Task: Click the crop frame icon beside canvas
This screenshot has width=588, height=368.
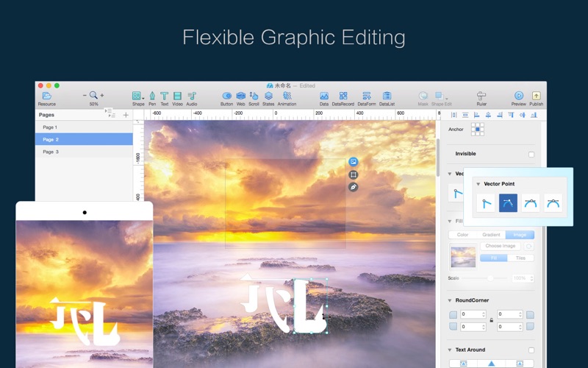Action: pyautogui.click(x=353, y=174)
